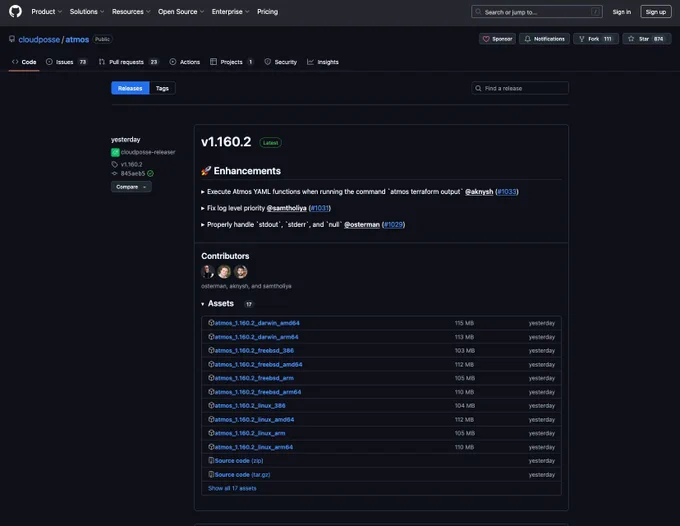680x526 pixels.
Task: Star the repository
Action: (647, 39)
